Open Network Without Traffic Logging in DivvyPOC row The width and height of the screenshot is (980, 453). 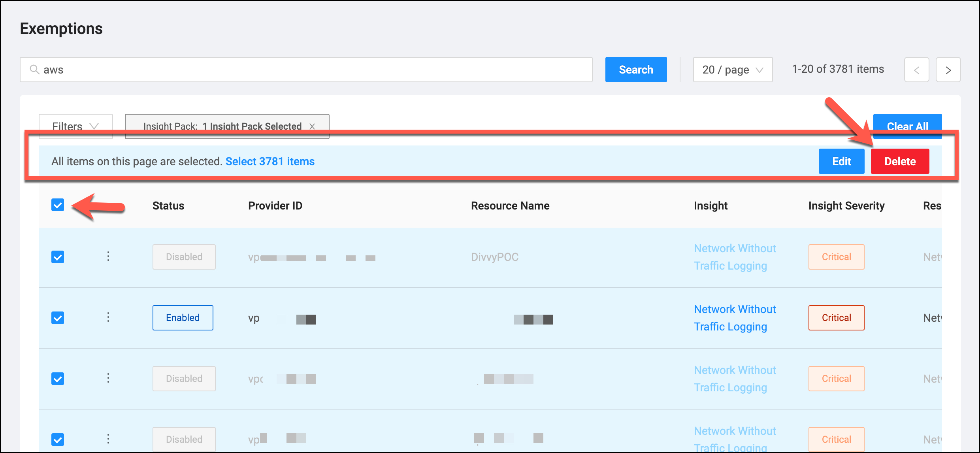[x=735, y=257]
